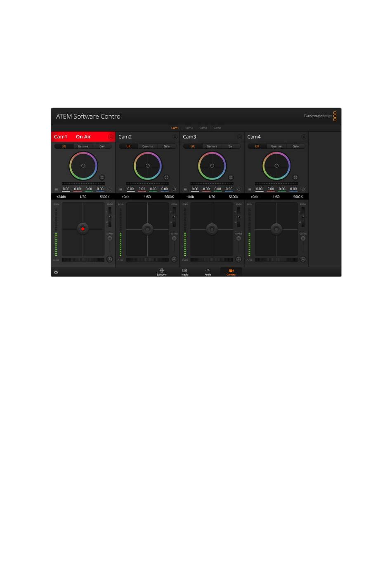
Task: Select the Gain button for Cam2
Action: 167,146
